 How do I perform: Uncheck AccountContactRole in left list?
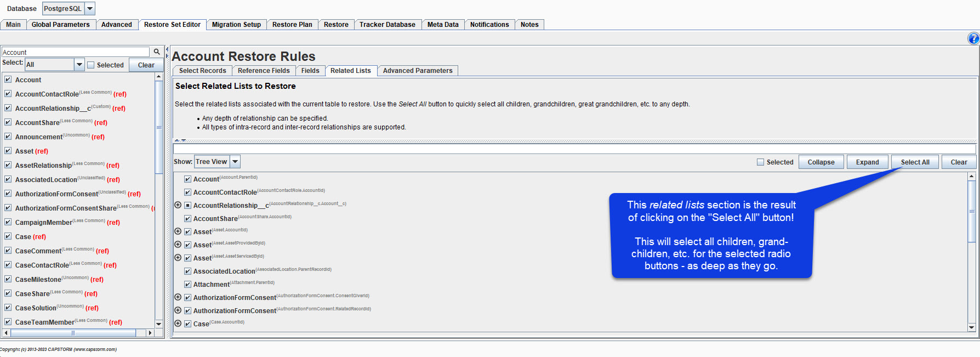[x=8, y=94]
